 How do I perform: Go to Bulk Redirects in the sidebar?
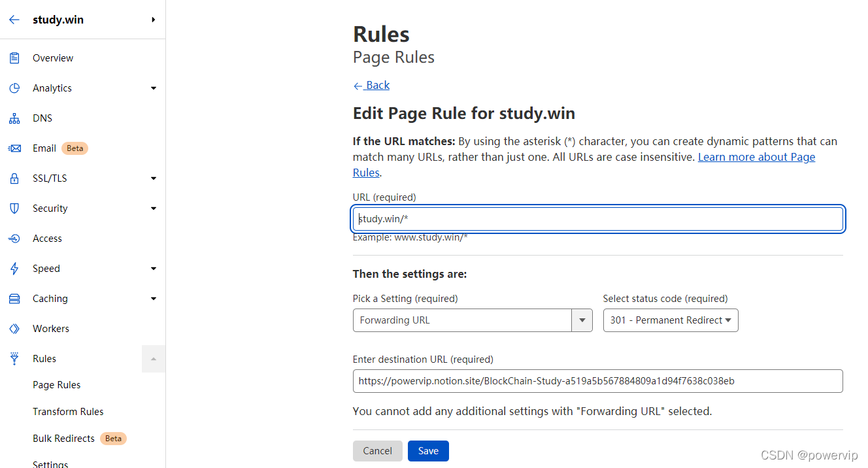click(64, 439)
